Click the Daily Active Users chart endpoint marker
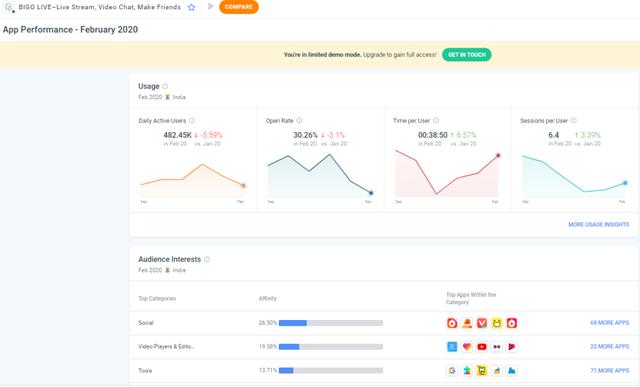 point(243,186)
